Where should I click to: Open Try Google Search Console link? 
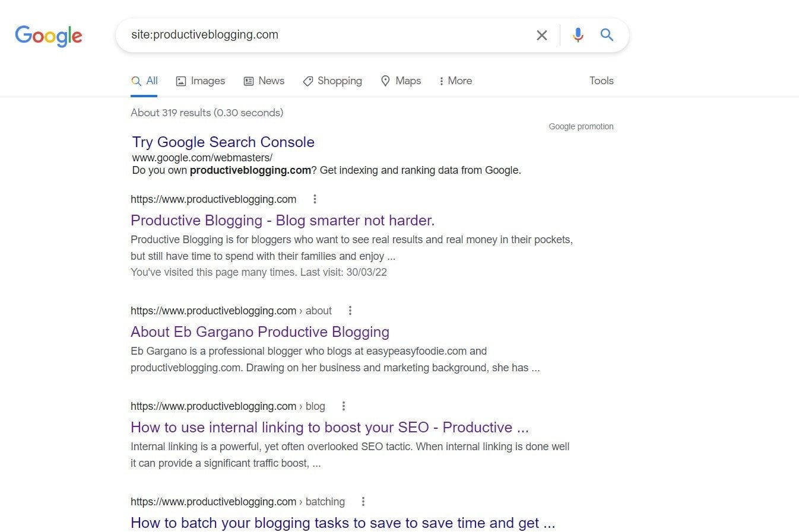point(223,142)
